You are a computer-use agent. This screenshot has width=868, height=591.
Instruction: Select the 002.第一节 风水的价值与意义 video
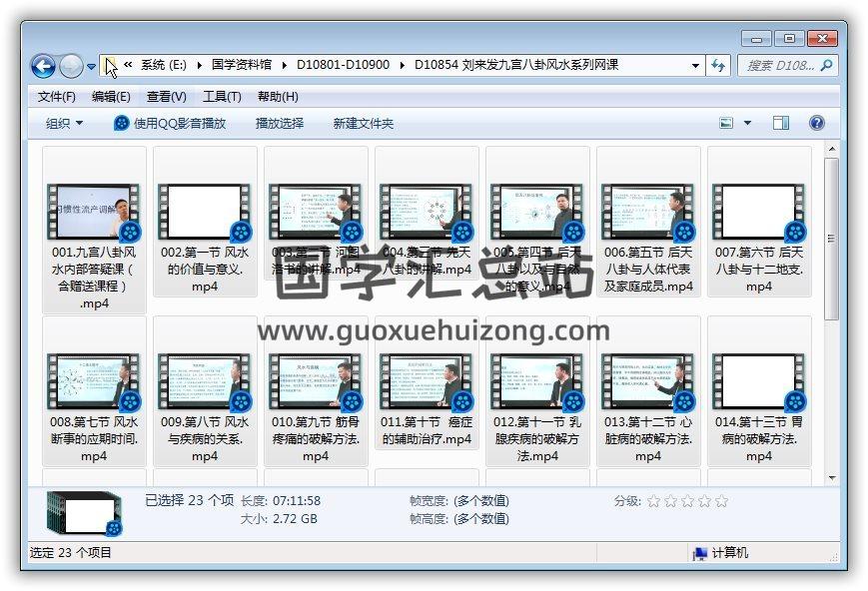click(x=205, y=222)
